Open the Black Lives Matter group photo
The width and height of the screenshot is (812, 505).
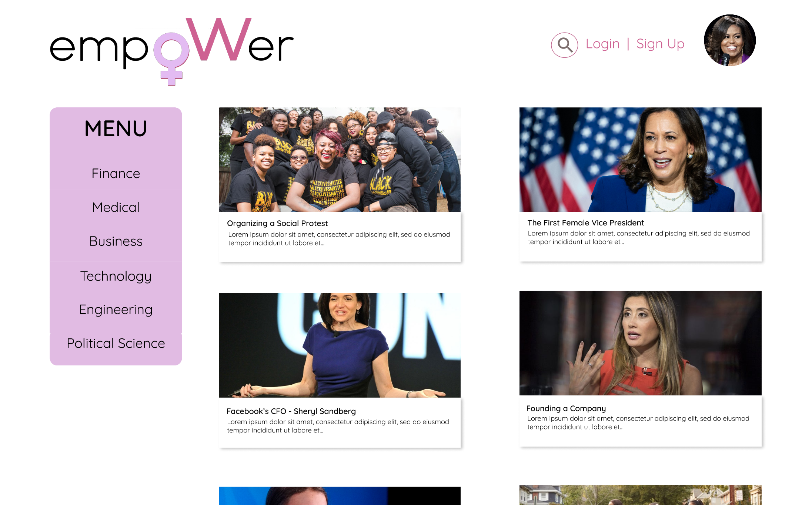340,160
